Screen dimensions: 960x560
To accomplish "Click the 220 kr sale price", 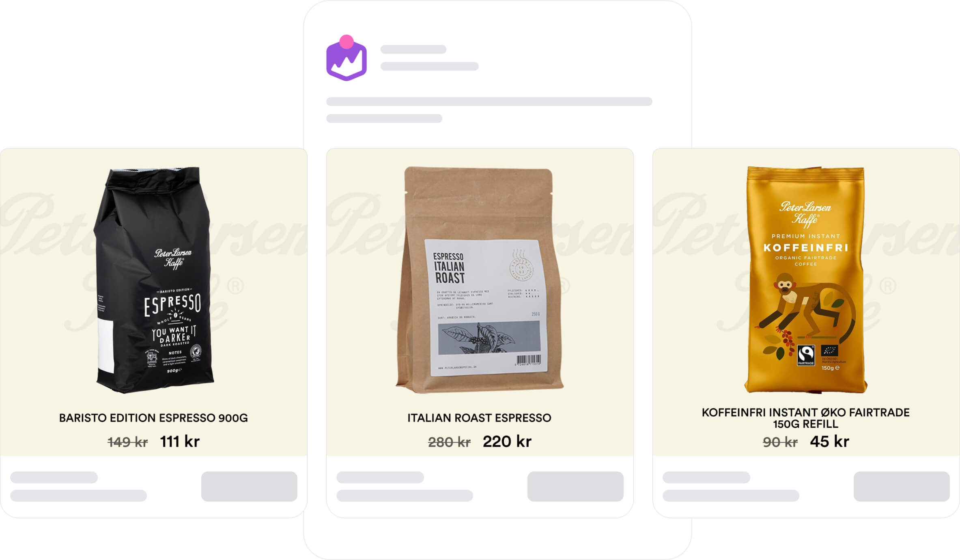I will tap(507, 442).
